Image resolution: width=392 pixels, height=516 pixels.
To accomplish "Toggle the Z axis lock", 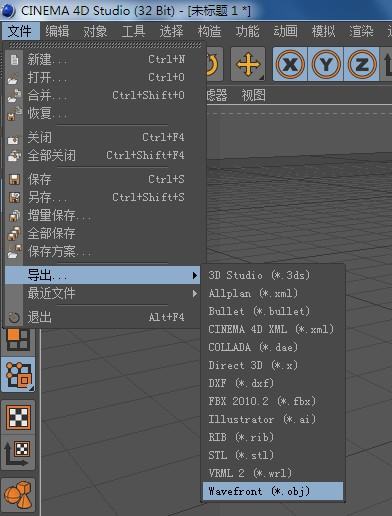I will (x=362, y=64).
